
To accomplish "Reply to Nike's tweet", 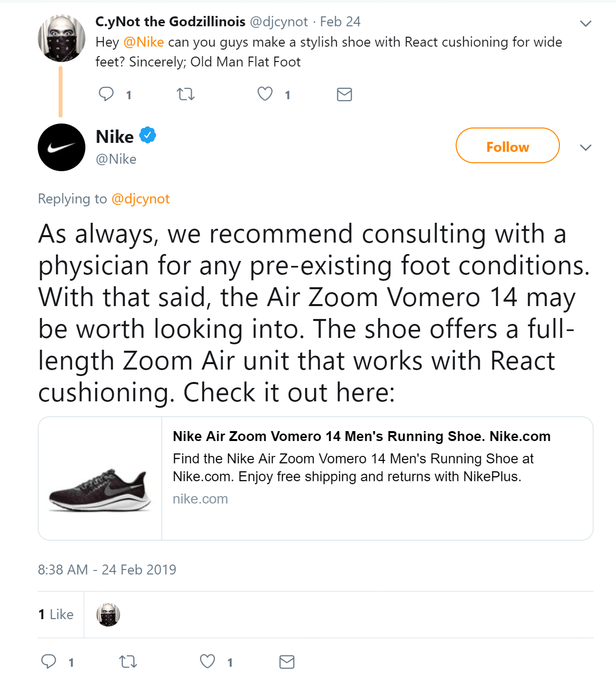I will tap(49, 661).
